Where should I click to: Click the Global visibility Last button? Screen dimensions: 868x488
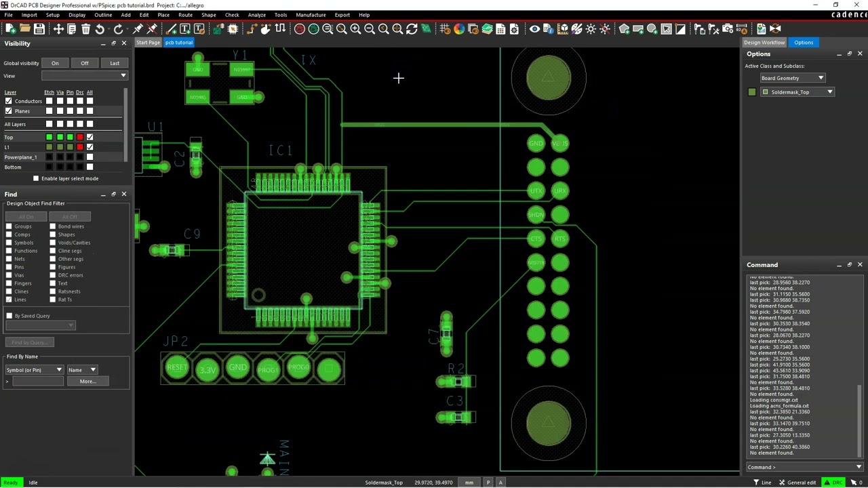click(115, 63)
